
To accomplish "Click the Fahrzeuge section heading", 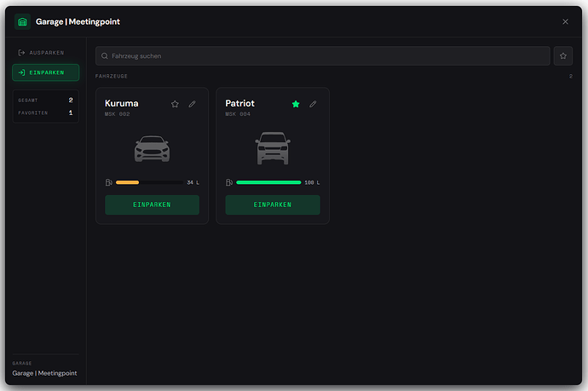I will click(112, 76).
